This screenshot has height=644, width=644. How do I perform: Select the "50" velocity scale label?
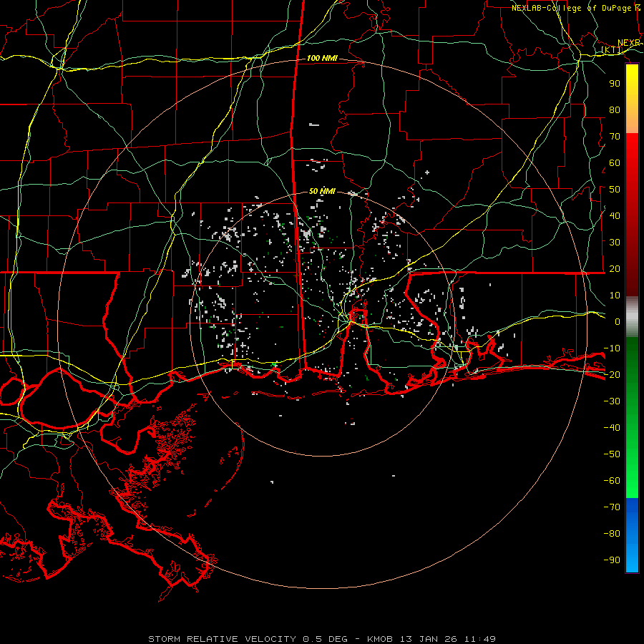[615, 190]
